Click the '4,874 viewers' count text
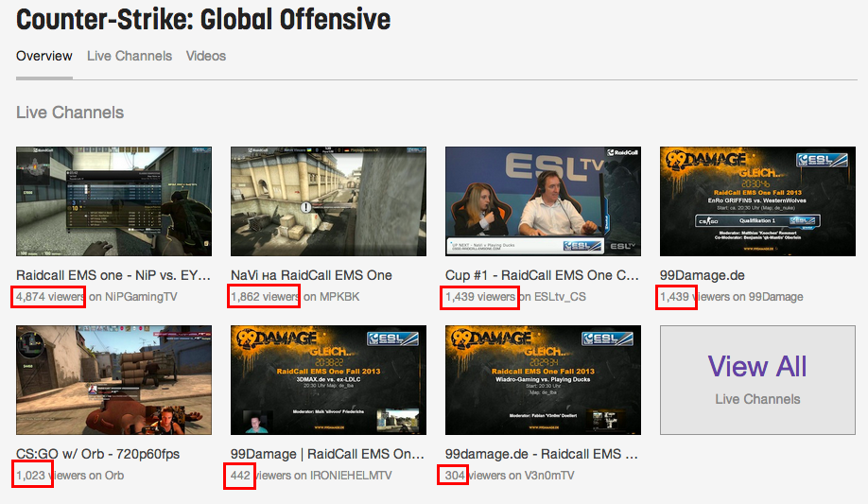The width and height of the screenshot is (868, 504). pos(50,297)
